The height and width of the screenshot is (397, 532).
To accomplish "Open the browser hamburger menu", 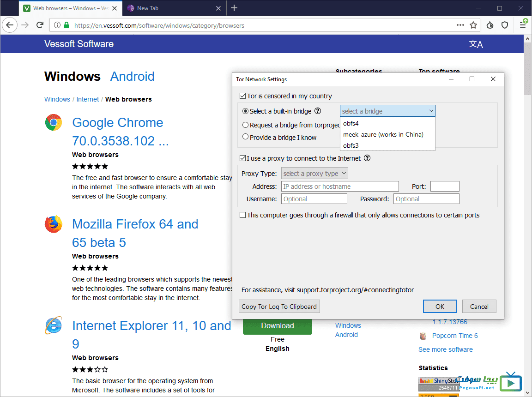I will pyautogui.click(x=523, y=25).
